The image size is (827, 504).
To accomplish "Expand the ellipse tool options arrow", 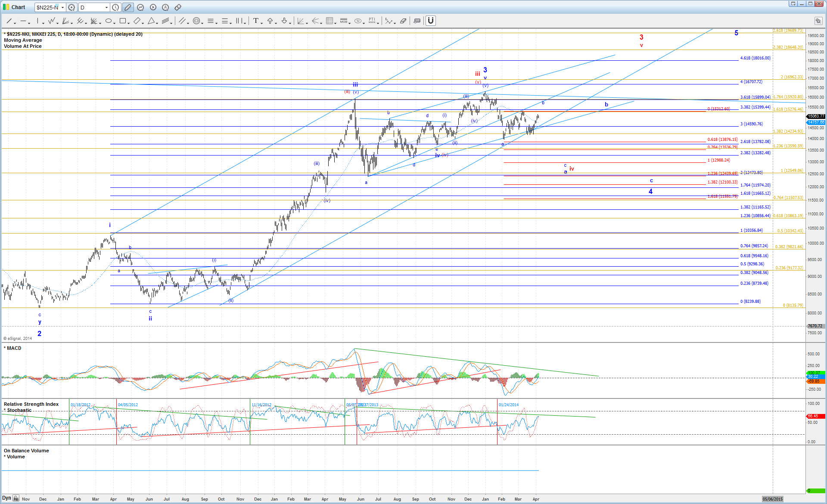I will click(115, 23).
